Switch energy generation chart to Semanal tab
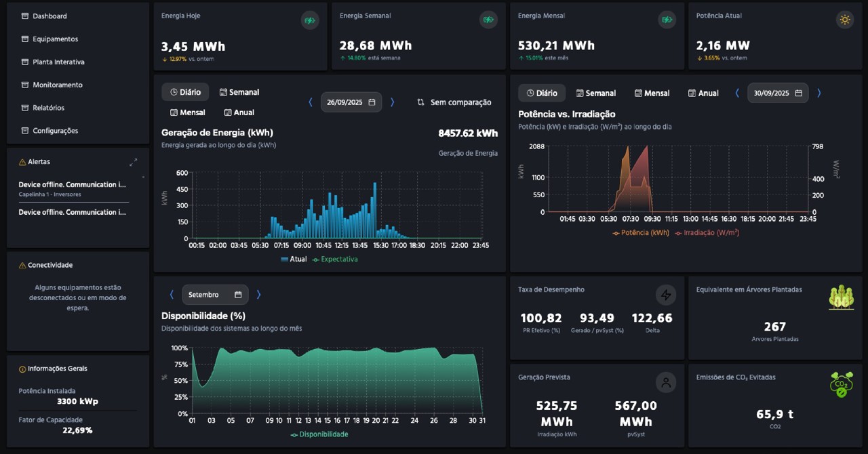The width and height of the screenshot is (868, 454). pos(238,92)
